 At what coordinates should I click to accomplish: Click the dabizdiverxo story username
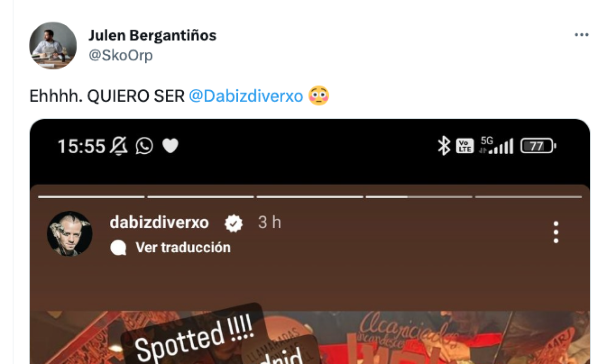coord(159,223)
